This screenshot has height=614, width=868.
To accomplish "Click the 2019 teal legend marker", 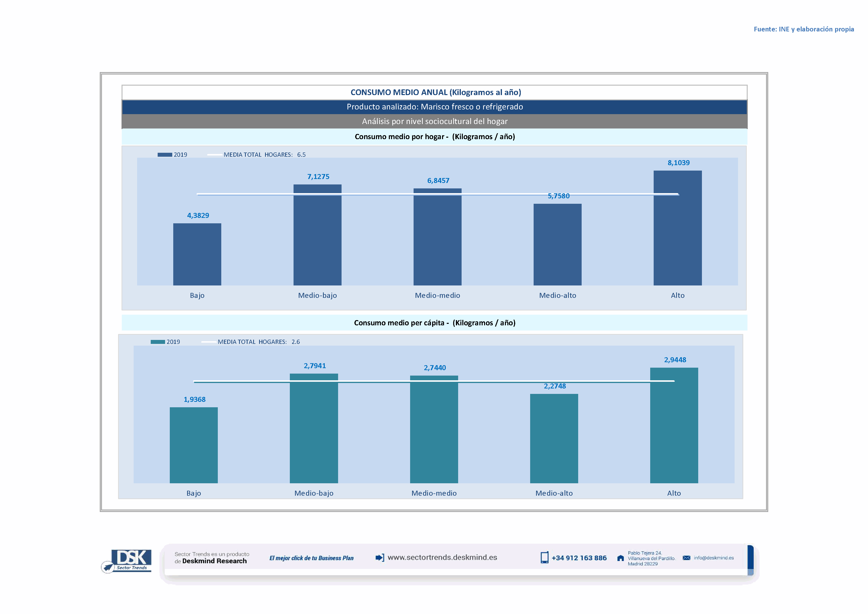I will 158,342.
